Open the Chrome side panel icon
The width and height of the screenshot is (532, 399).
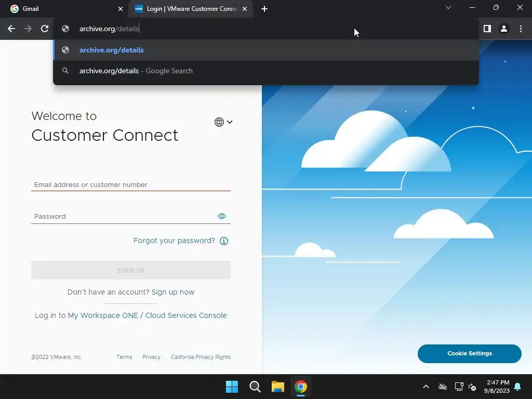click(x=487, y=29)
